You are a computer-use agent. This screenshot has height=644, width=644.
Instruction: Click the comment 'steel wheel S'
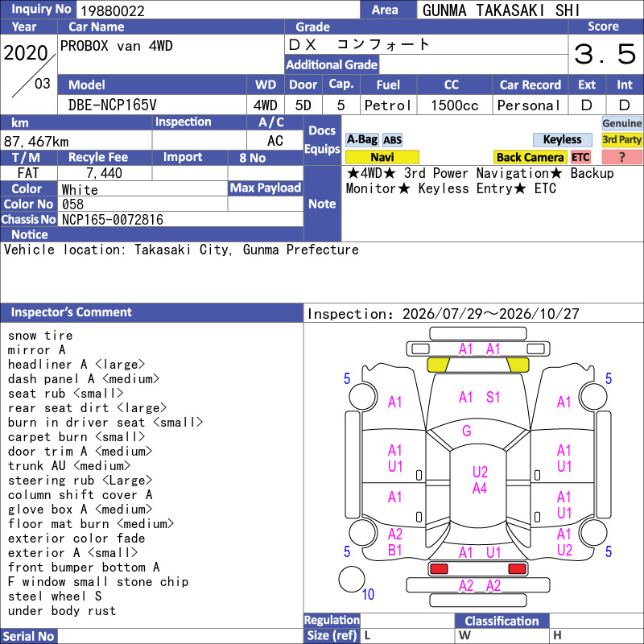click(x=55, y=596)
